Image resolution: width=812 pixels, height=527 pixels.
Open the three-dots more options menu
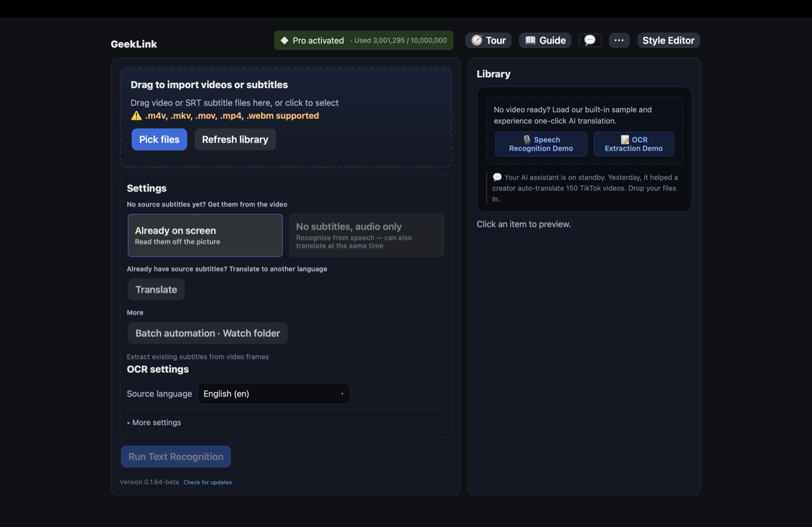click(619, 40)
